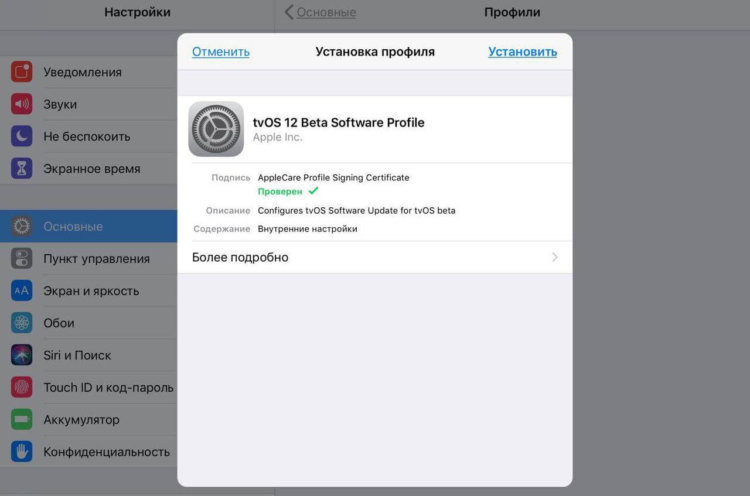
Task: Tap the Профили header title
Action: (x=512, y=12)
